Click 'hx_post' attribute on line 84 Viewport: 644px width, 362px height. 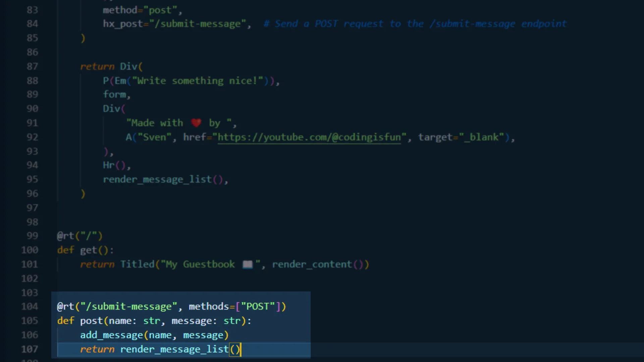(123, 24)
